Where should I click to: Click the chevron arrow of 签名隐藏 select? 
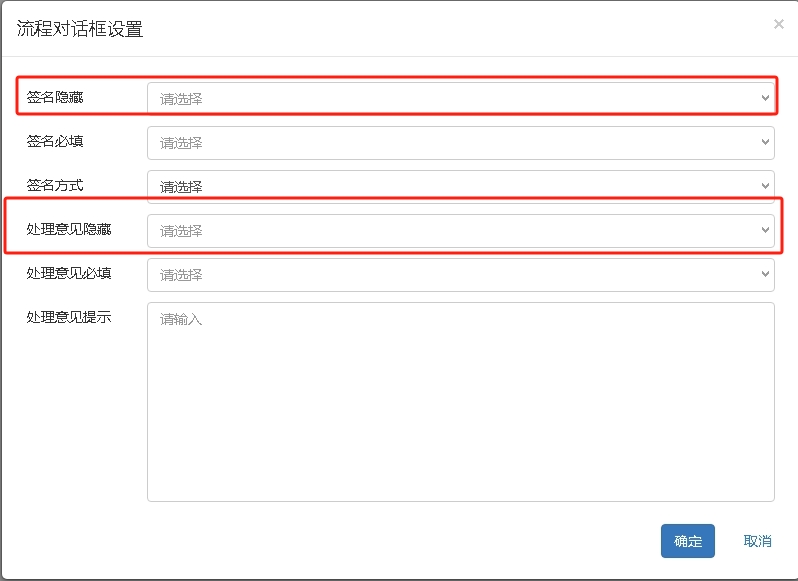pyautogui.click(x=765, y=99)
